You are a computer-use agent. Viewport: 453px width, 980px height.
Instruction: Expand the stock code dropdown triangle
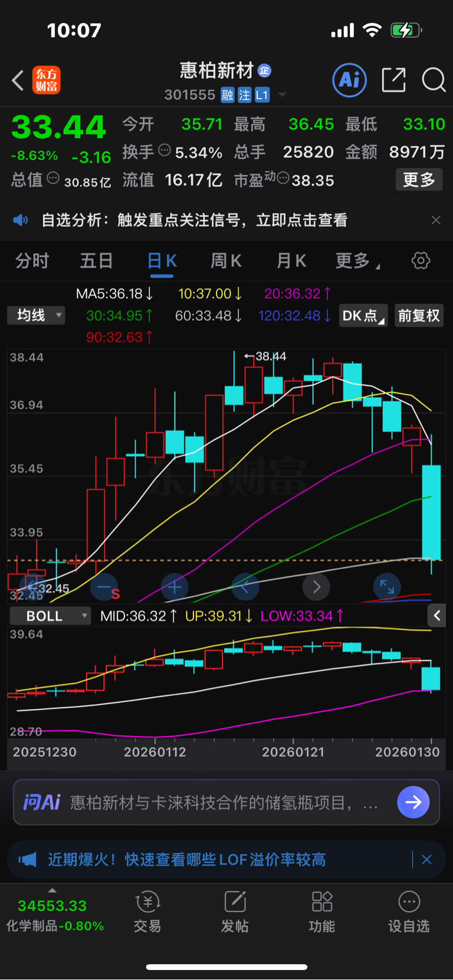coord(282,95)
